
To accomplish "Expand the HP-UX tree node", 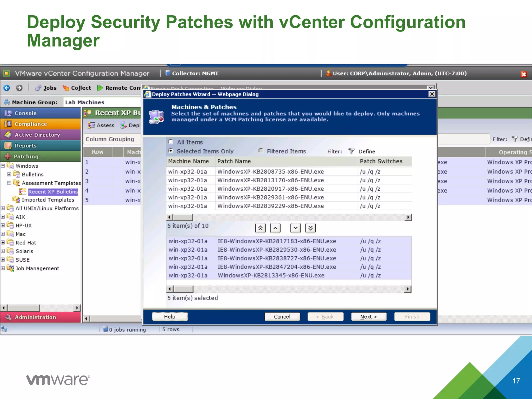I will tap(3, 225).
